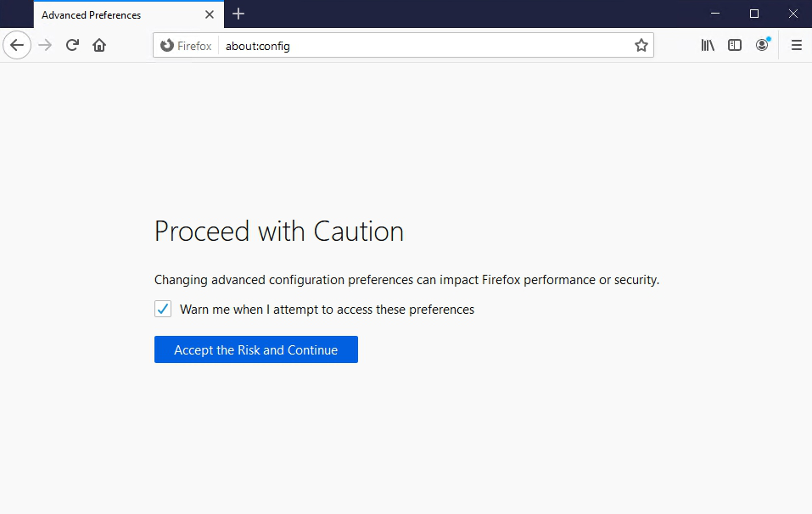This screenshot has height=514, width=812.
Task: Open the Library menu
Action: (708, 46)
